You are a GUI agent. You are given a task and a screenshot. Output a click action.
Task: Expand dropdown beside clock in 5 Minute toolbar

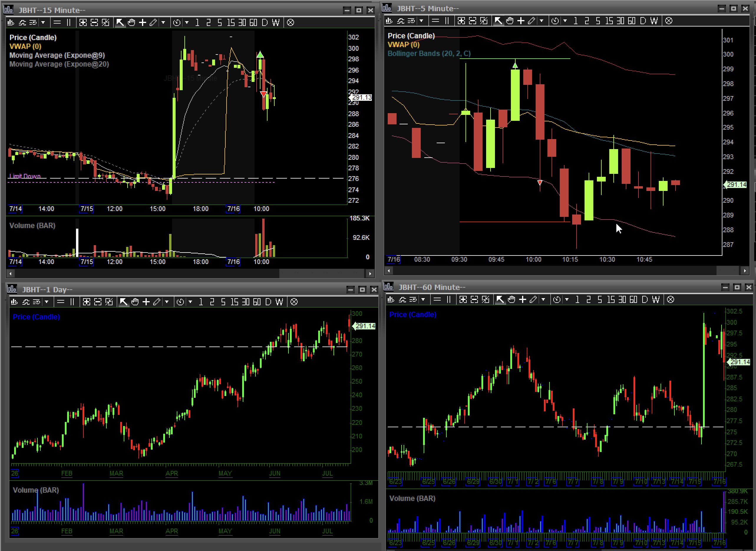point(565,21)
